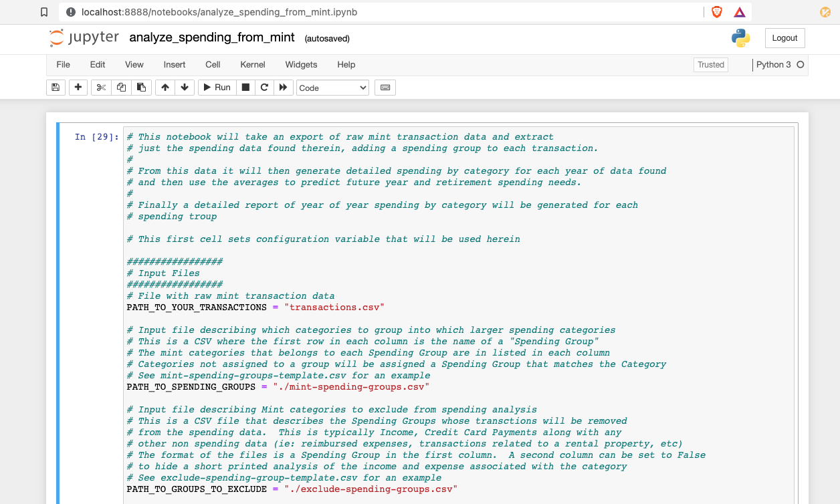Click the Trusted notebook indicator
Screen dimensions: 840x504
click(711, 65)
